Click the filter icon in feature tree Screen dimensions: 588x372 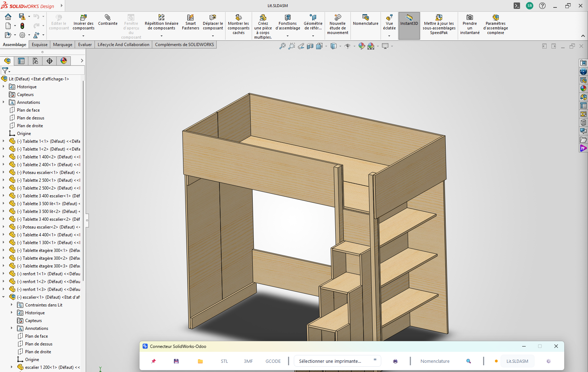click(x=5, y=71)
